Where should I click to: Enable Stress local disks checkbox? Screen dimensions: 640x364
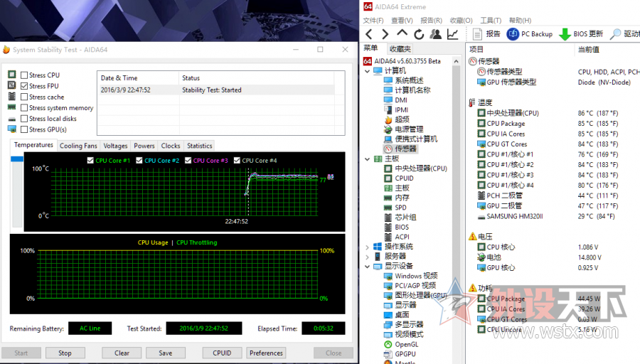click(24, 119)
